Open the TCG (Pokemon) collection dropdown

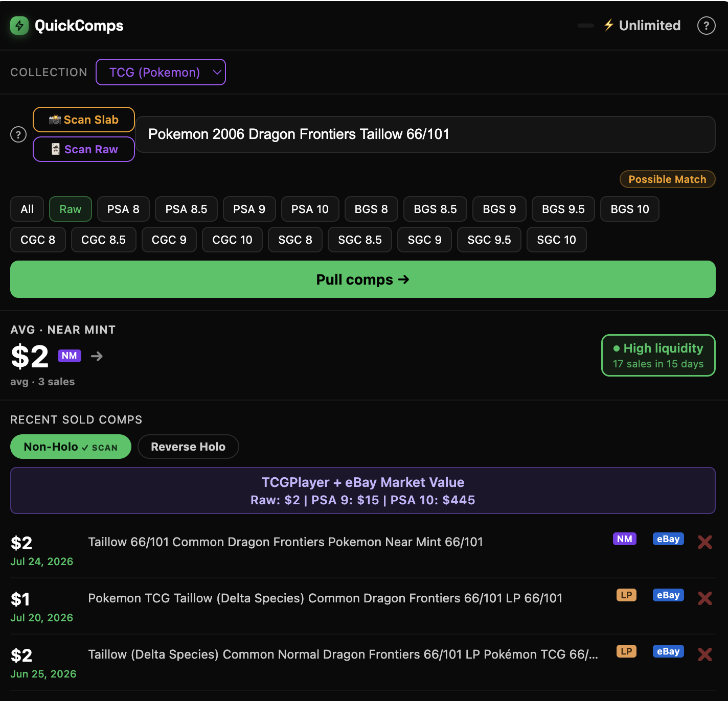pyautogui.click(x=161, y=72)
